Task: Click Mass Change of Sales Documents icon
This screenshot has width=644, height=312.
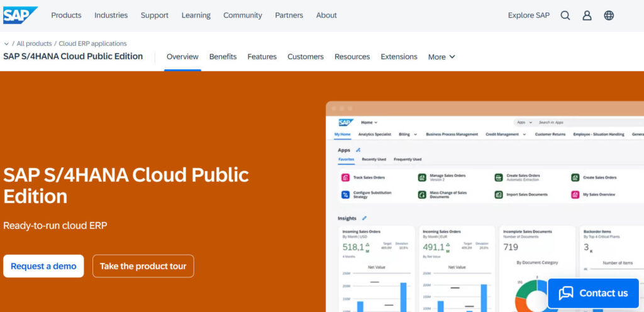Action: [x=422, y=194]
